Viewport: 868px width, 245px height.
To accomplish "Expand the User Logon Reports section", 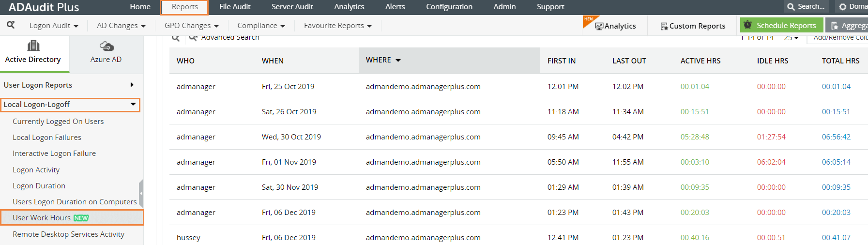I will (x=132, y=85).
